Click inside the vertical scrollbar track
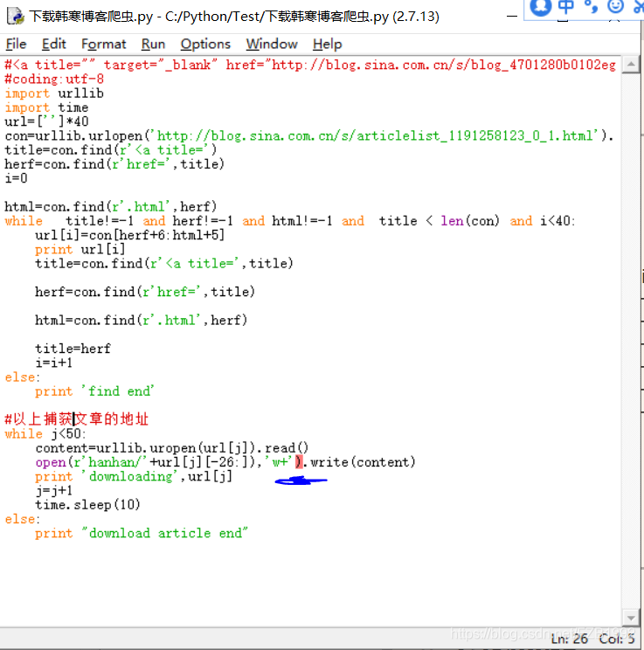 click(x=631, y=342)
